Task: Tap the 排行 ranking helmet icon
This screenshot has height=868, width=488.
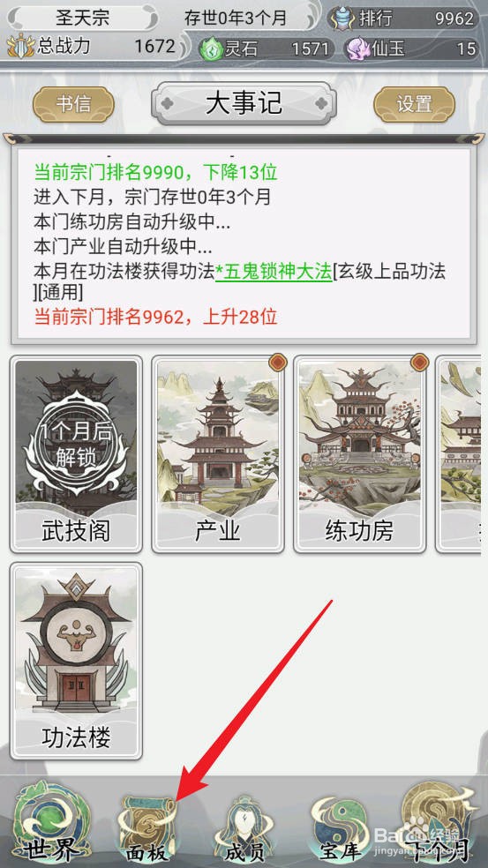Action: [x=343, y=19]
